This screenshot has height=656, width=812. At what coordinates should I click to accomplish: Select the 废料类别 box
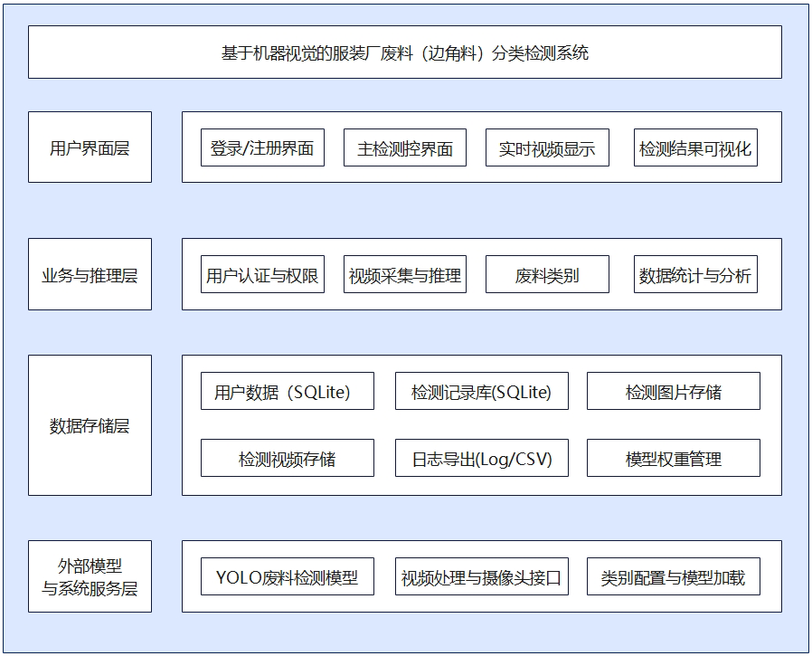[547, 275]
